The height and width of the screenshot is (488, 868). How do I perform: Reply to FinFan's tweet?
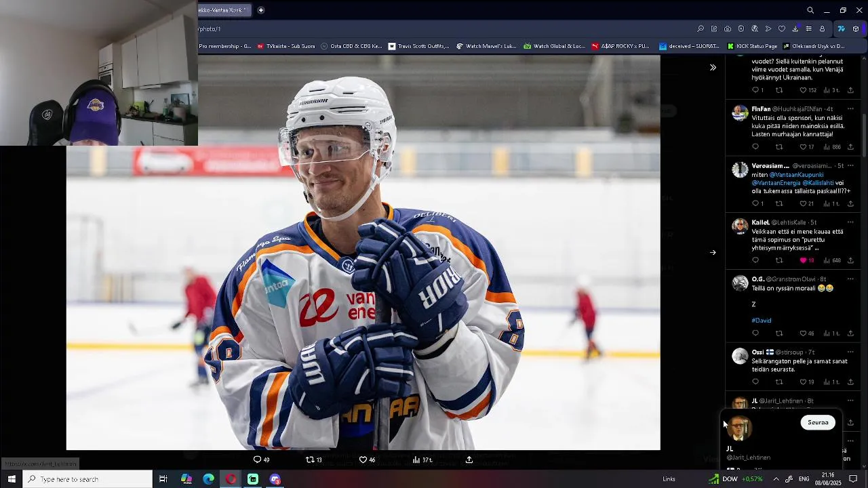pyautogui.click(x=755, y=147)
